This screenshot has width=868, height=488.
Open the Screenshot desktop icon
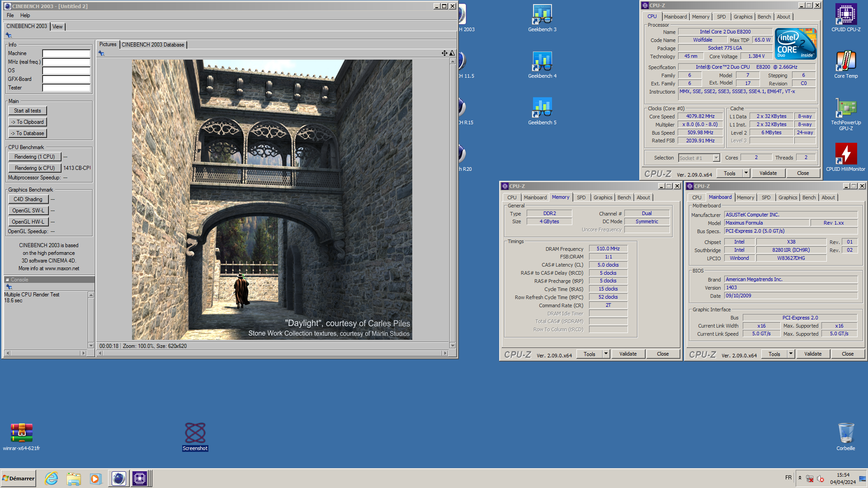(x=195, y=436)
